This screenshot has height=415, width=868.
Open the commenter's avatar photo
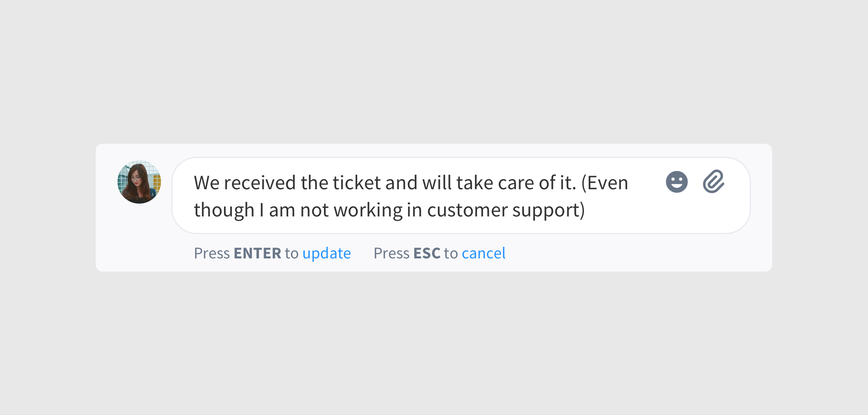coord(139,182)
